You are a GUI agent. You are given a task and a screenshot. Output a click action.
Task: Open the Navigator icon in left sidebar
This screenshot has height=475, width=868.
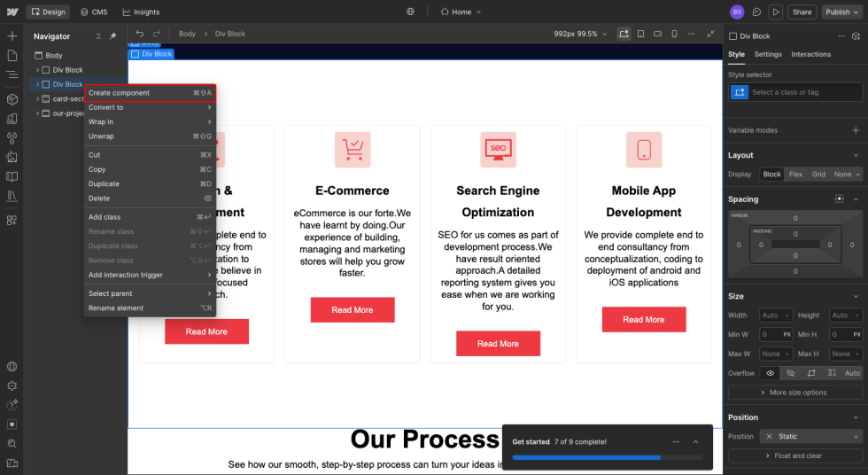tap(12, 74)
